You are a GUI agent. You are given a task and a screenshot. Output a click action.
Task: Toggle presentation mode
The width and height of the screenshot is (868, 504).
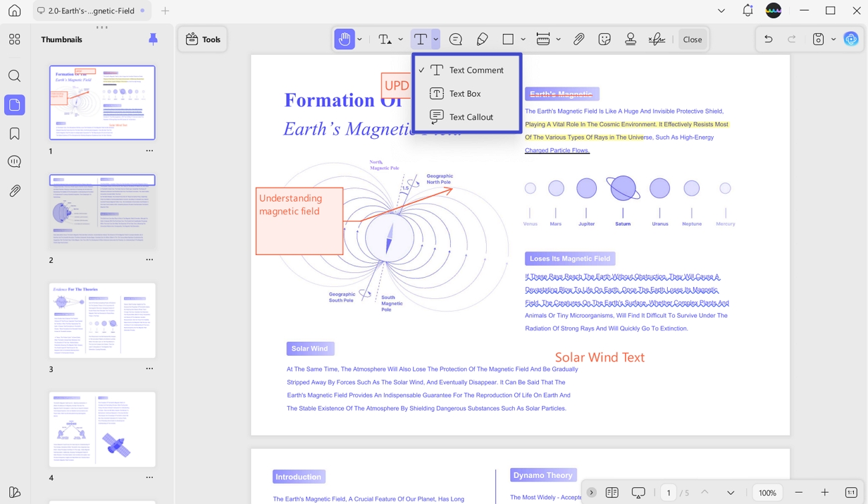639,492
